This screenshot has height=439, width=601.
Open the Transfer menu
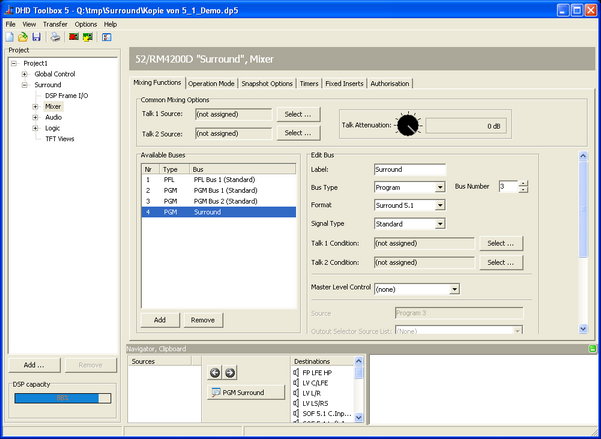(x=56, y=23)
